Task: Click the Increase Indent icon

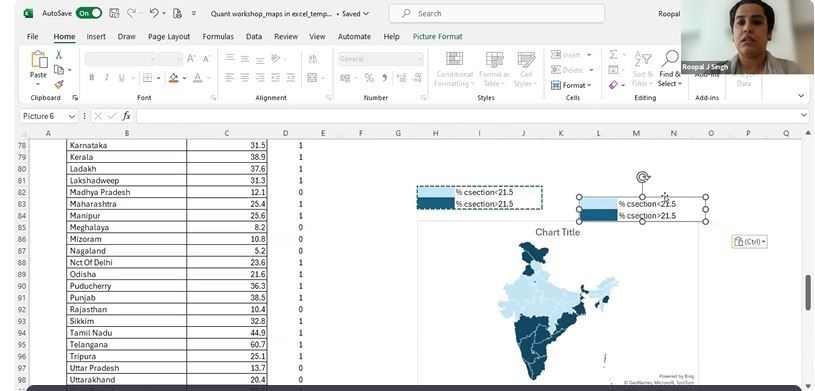Action: (291, 77)
